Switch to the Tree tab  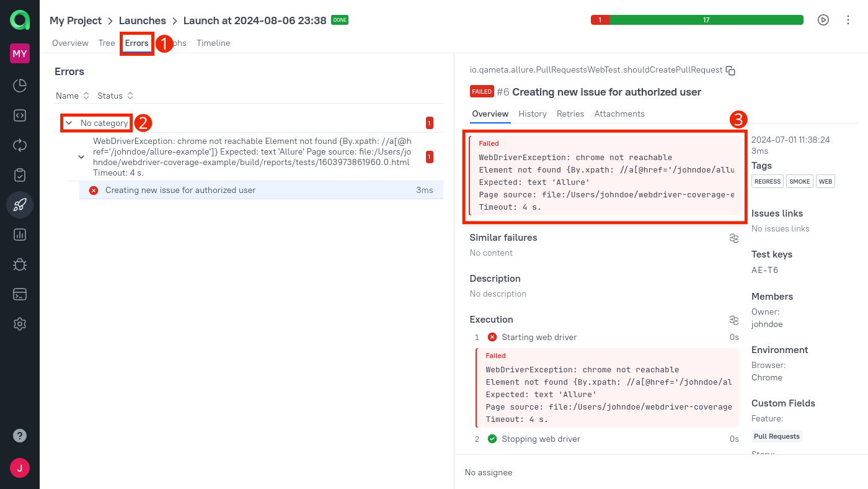[107, 43]
